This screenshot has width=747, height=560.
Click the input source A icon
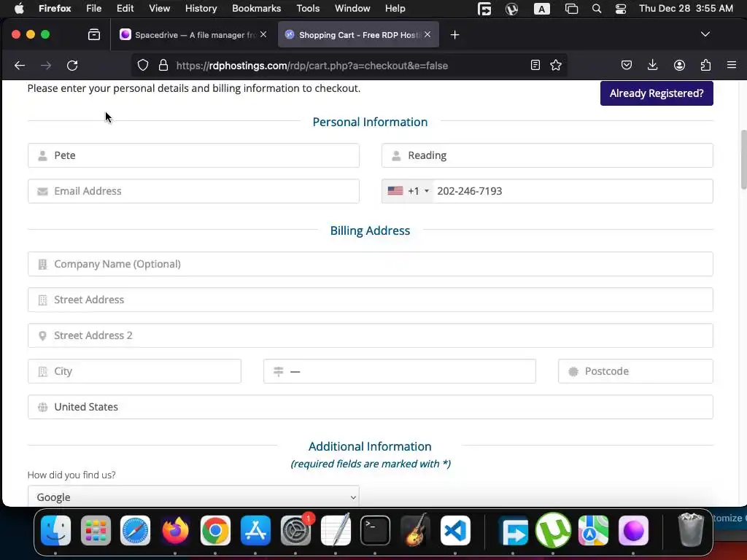coord(542,9)
